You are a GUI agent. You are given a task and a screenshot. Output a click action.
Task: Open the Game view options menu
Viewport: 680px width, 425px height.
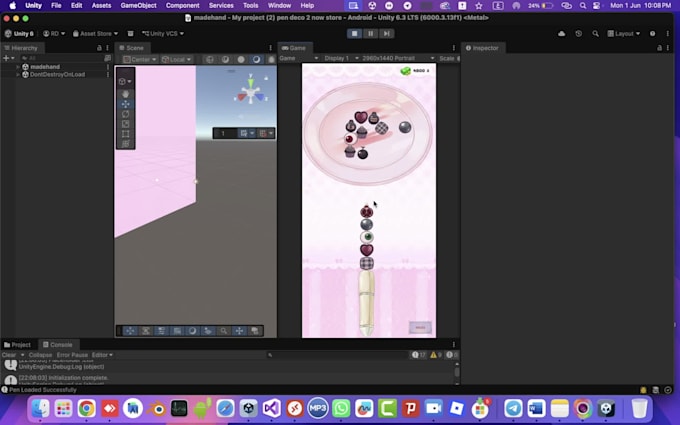point(454,48)
